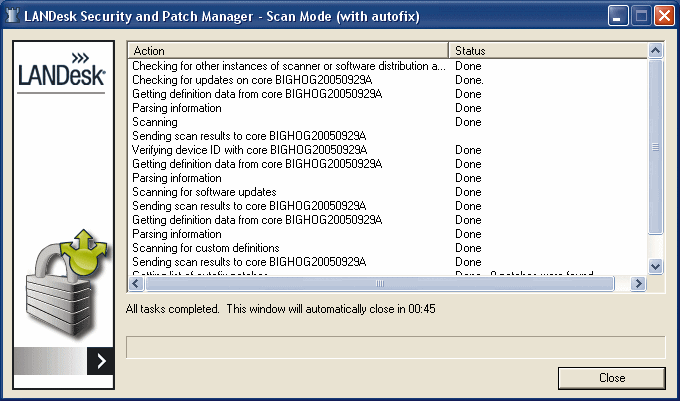The image size is (680, 401).
Task: Click Done status of 'Scanning for custom definitions'
Action: [x=468, y=248]
